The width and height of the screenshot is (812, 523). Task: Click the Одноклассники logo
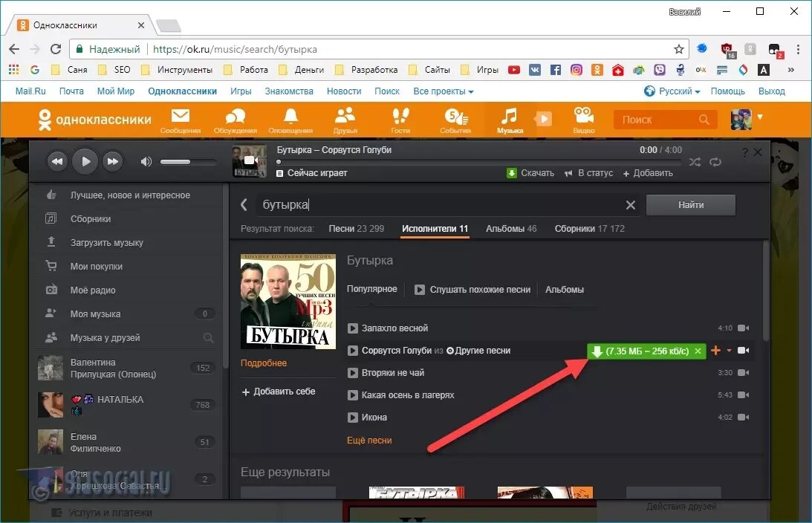point(95,120)
